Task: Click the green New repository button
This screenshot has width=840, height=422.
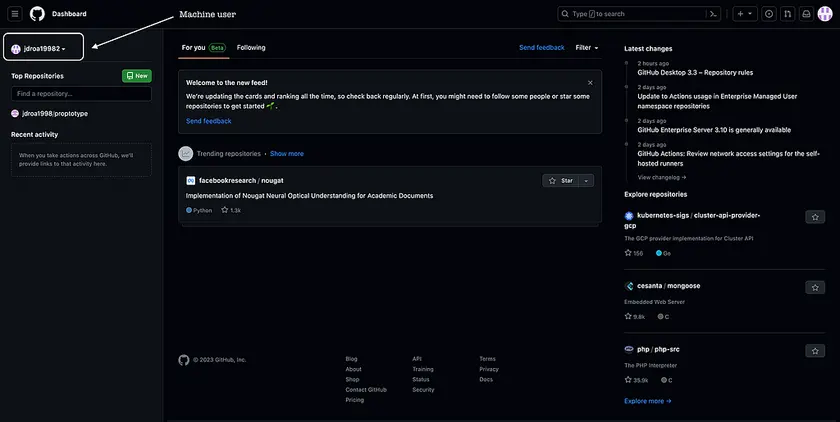Action: [137, 76]
